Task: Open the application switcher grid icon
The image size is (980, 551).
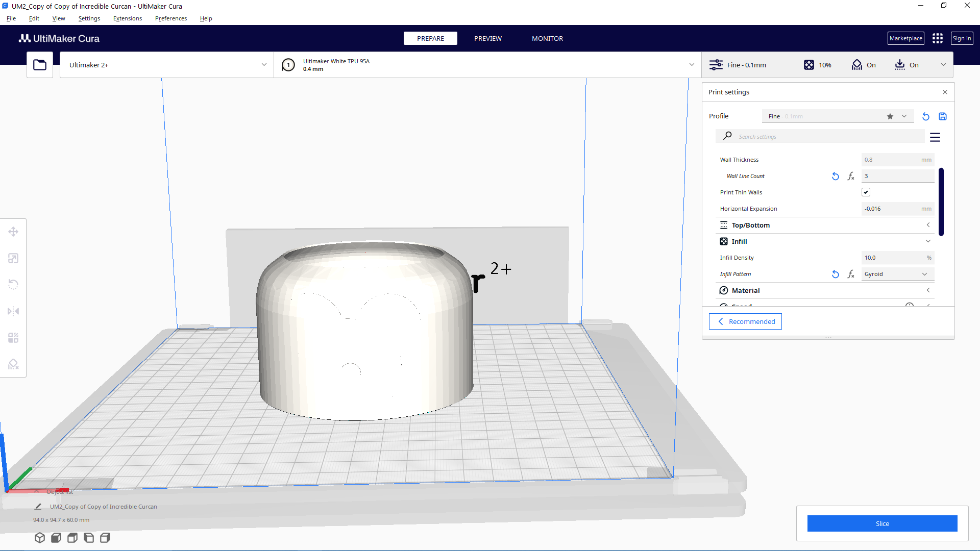Action: pyautogui.click(x=938, y=38)
